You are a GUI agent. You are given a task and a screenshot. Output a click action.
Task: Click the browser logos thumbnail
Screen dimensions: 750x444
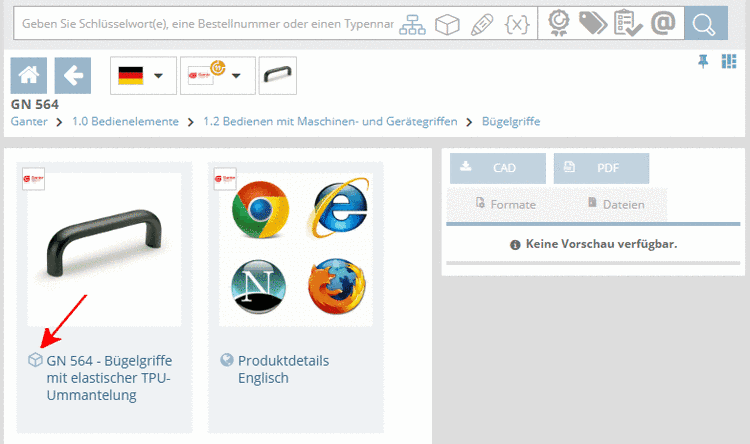(296, 249)
